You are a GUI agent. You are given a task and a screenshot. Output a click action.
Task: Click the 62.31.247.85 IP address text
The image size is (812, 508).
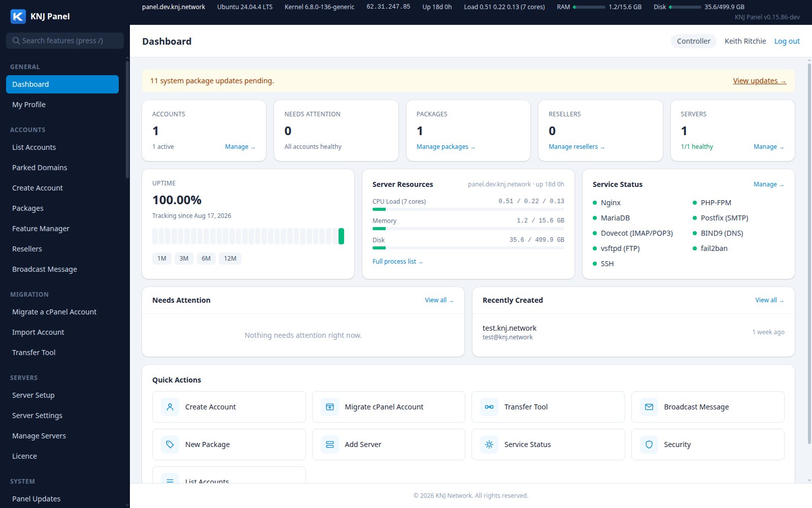(388, 7)
